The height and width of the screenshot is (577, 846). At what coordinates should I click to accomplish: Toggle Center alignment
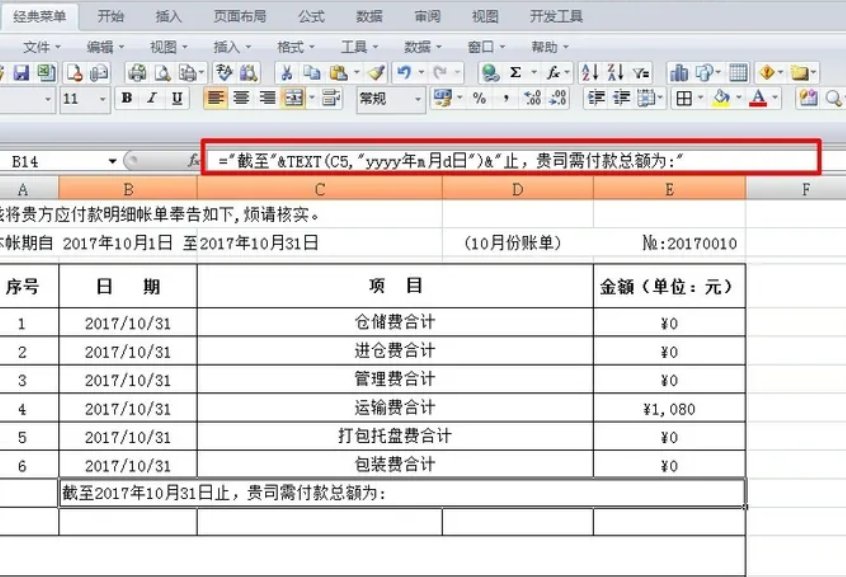tap(241, 98)
